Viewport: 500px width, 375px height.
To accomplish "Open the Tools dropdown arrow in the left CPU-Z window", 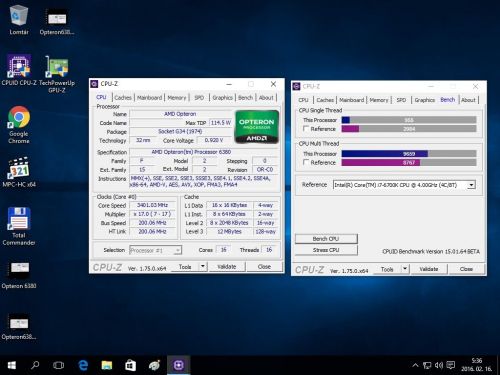I will pos(203,266).
